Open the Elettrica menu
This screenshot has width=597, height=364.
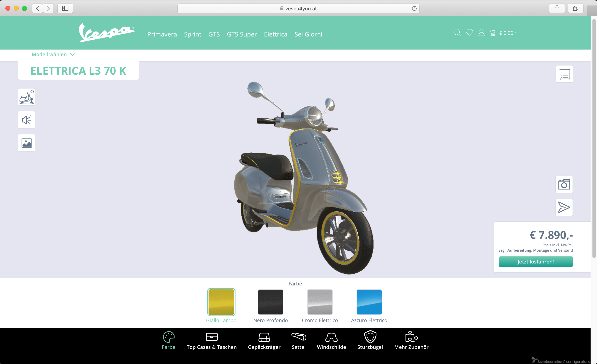tap(275, 34)
